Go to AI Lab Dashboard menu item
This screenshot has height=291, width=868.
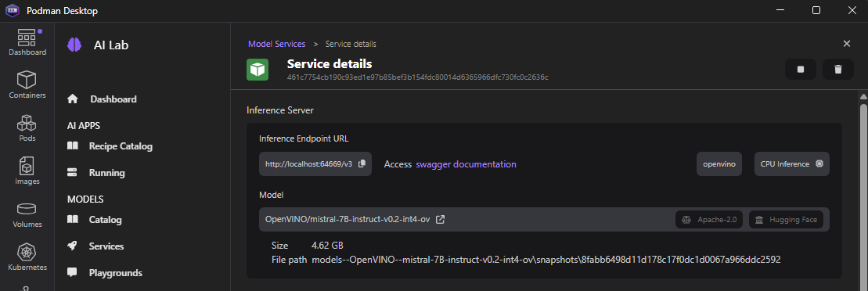(113, 99)
